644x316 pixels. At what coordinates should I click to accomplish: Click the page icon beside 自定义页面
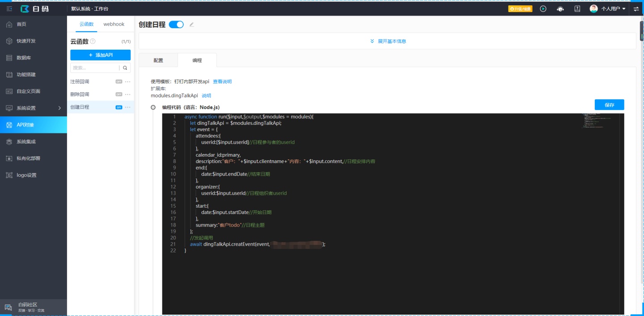click(x=9, y=91)
